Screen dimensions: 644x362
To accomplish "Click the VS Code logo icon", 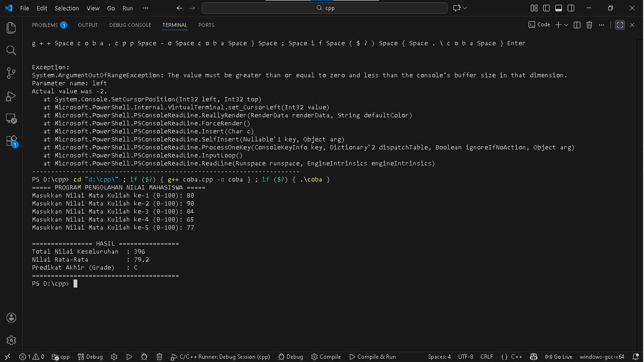I will (8, 8).
